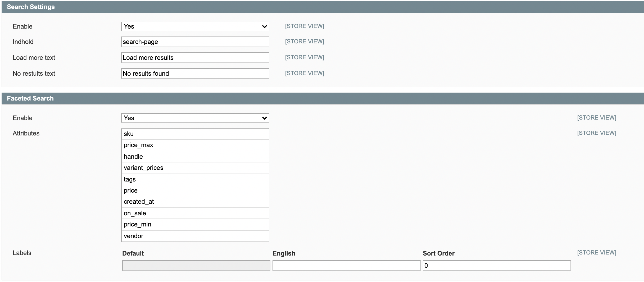The height and width of the screenshot is (282, 644).
Task: Select sku in the Attributes list
Action: 195,134
